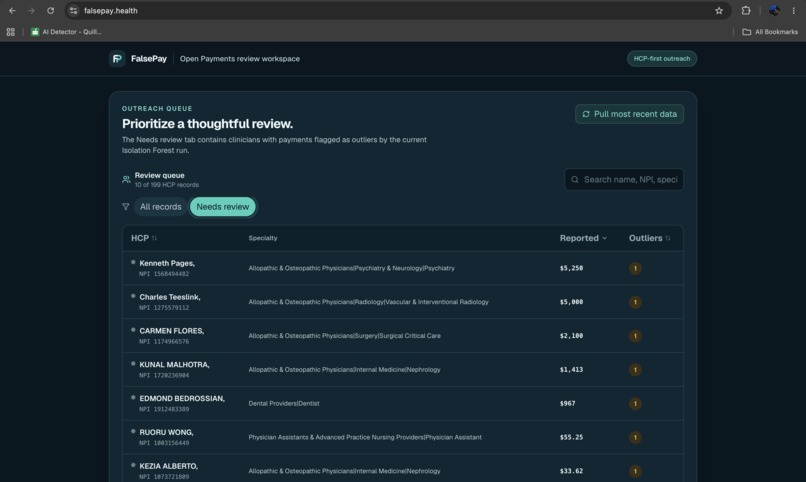806x482 pixels.
Task: Click the browser back arrow
Action: pyautogui.click(x=12, y=10)
